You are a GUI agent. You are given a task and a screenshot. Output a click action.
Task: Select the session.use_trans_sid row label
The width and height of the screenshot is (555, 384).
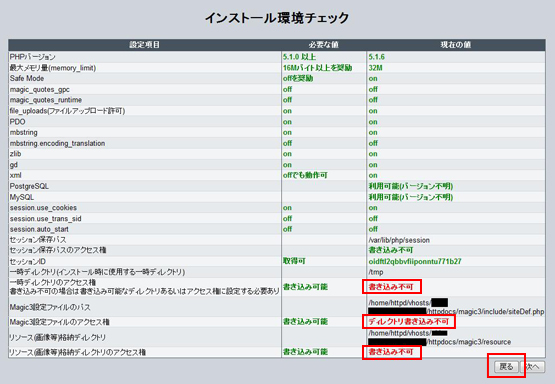coord(45,219)
